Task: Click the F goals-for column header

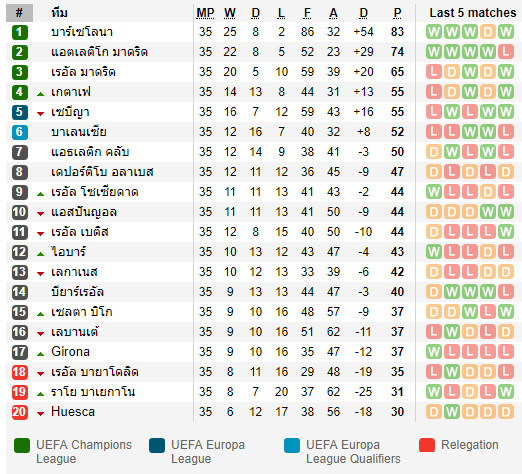Action: tap(307, 13)
